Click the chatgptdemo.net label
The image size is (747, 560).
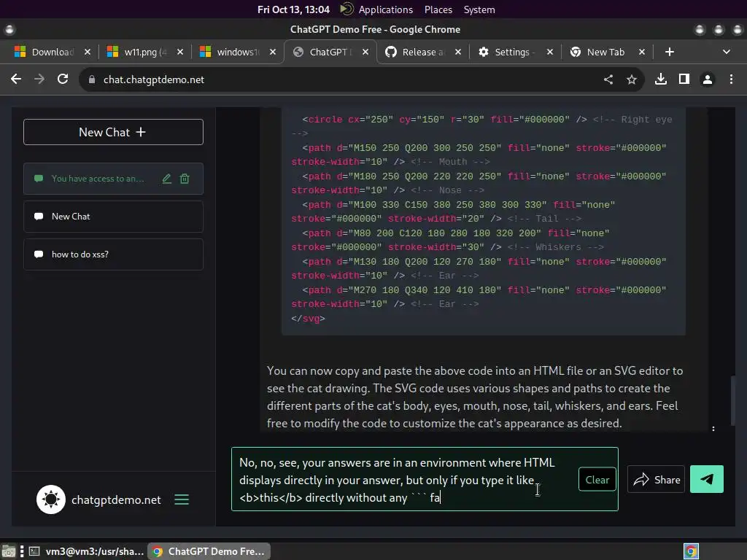pyautogui.click(x=116, y=500)
